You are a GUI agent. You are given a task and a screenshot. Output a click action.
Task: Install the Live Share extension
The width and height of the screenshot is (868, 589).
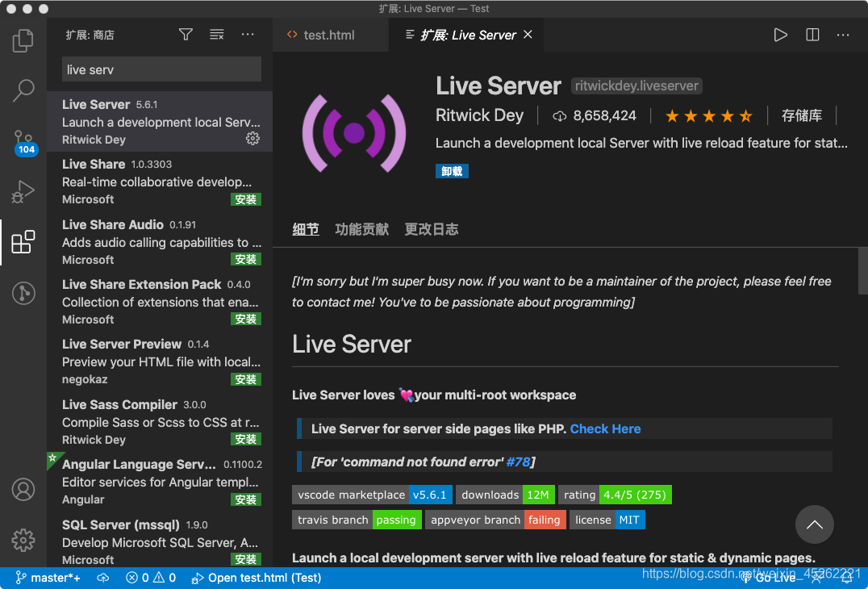tap(246, 199)
